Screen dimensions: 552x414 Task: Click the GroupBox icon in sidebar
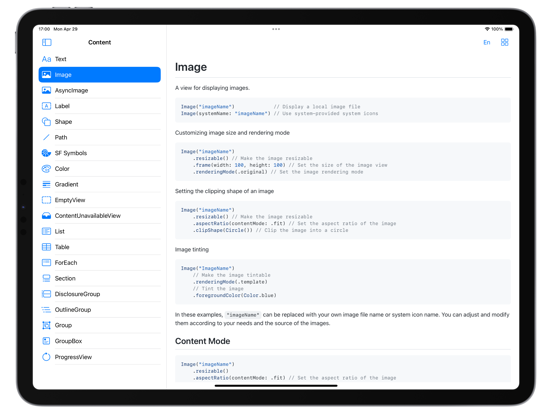46,341
